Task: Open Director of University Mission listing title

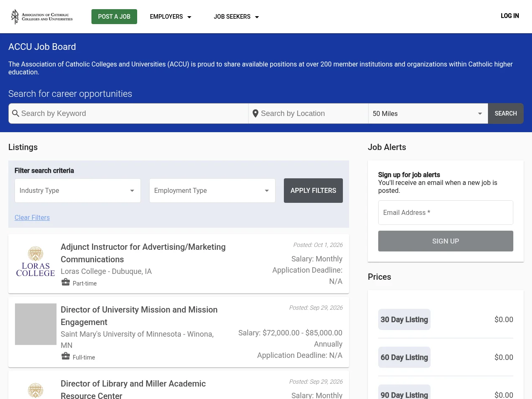Action: [x=139, y=316]
